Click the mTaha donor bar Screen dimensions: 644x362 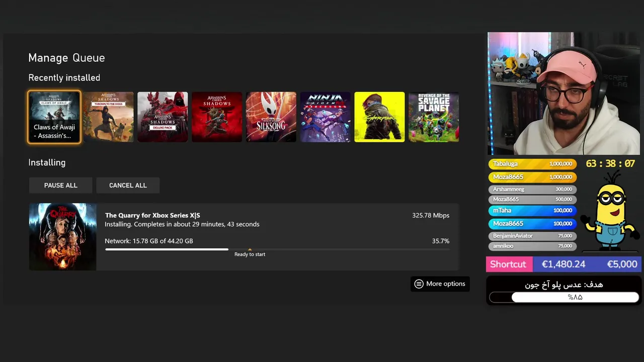pyautogui.click(x=532, y=211)
